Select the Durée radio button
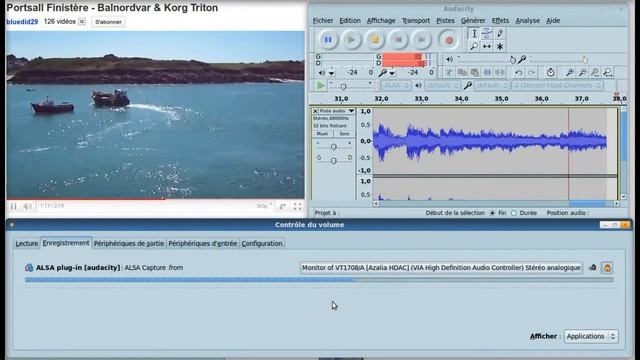The height and width of the screenshot is (360, 640). tap(514, 213)
